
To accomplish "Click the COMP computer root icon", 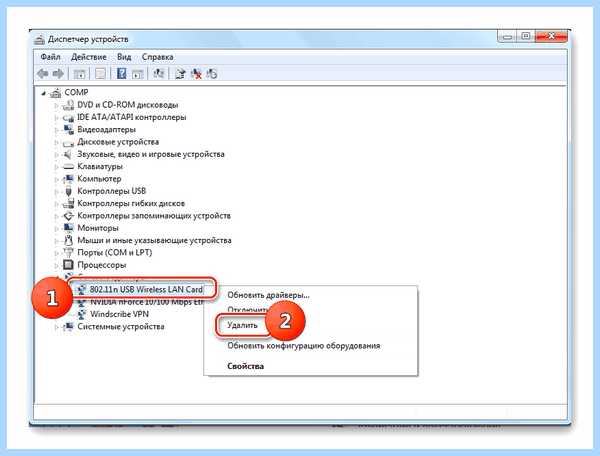I will [56, 93].
